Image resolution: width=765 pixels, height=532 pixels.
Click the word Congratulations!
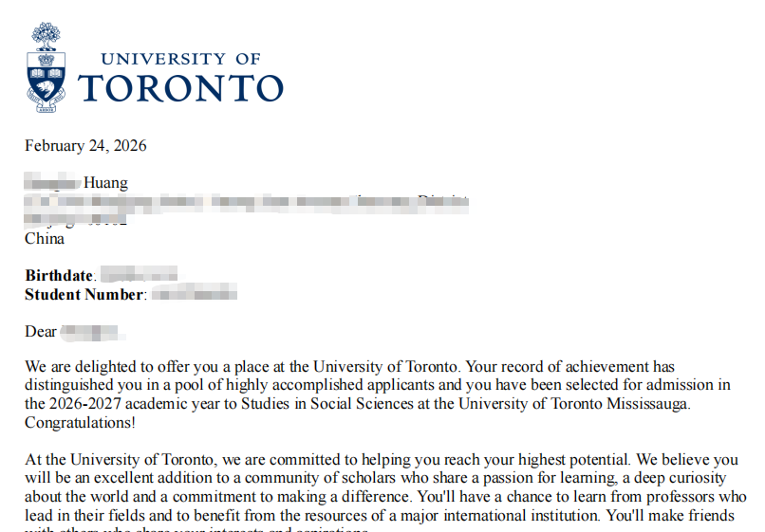point(80,423)
